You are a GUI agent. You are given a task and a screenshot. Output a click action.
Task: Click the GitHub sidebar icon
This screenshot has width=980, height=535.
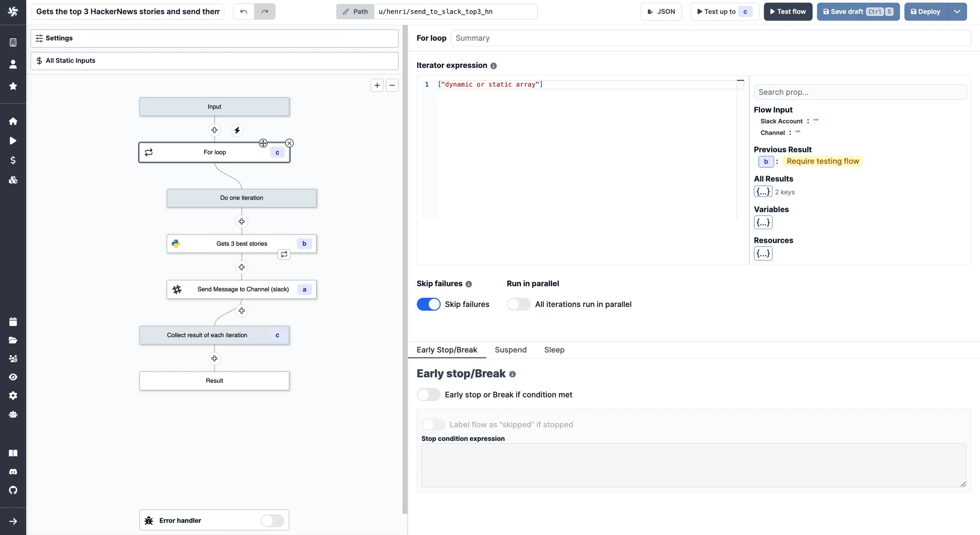(x=13, y=490)
